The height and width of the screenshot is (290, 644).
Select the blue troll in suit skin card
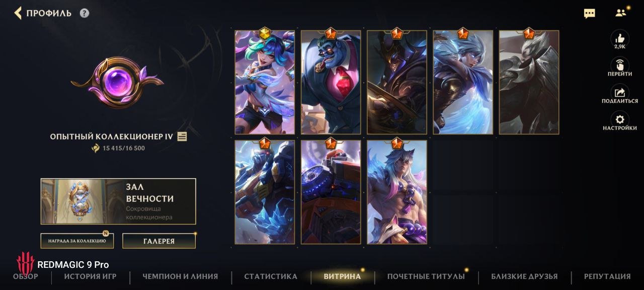click(331, 82)
